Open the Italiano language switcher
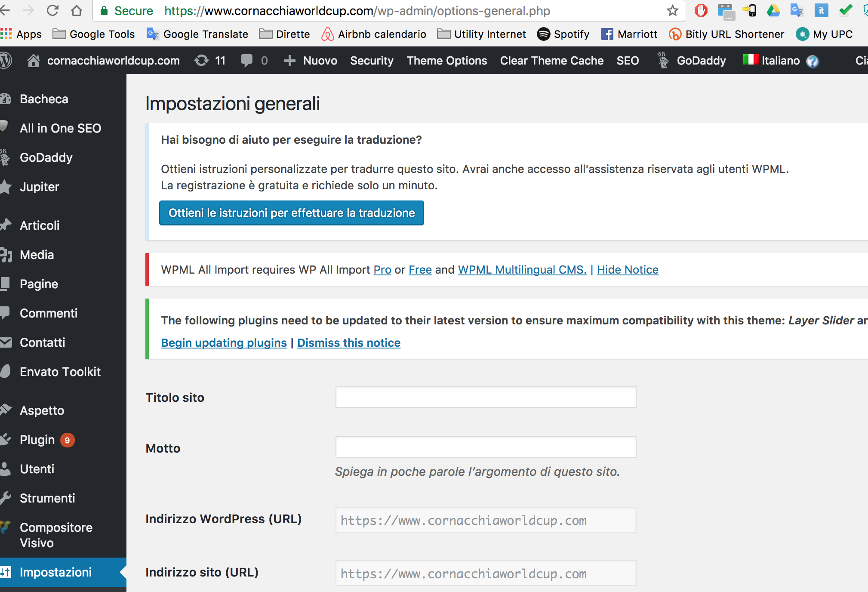 pos(772,61)
